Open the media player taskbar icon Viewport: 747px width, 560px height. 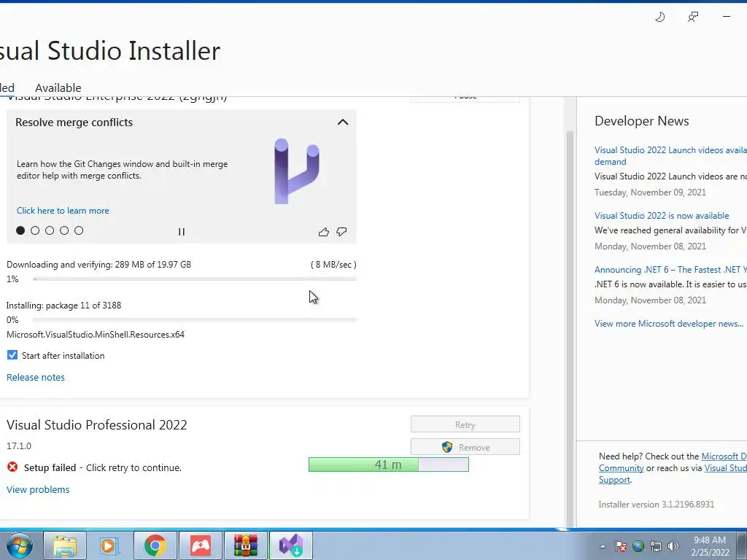point(109,545)
